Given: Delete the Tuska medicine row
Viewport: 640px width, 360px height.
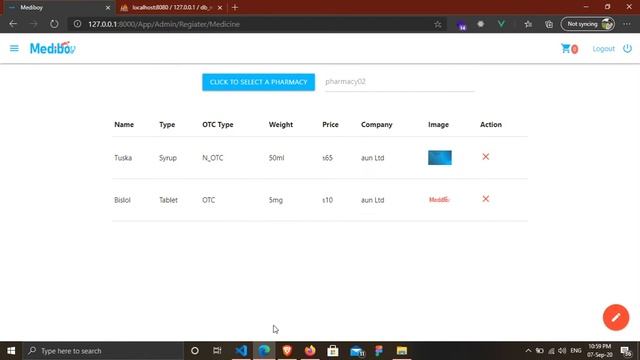Looking at the screenshot, I should pyautogui.click(x=486, y=157).
